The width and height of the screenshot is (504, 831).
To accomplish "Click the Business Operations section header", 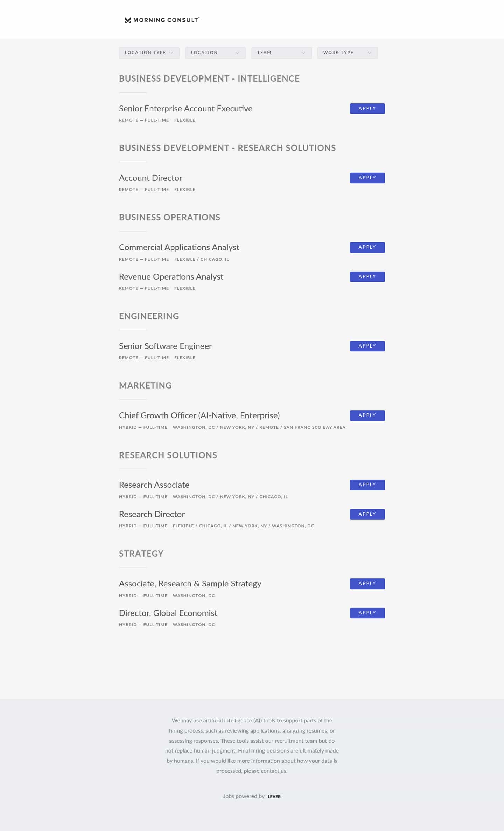I will pos(169,217).
